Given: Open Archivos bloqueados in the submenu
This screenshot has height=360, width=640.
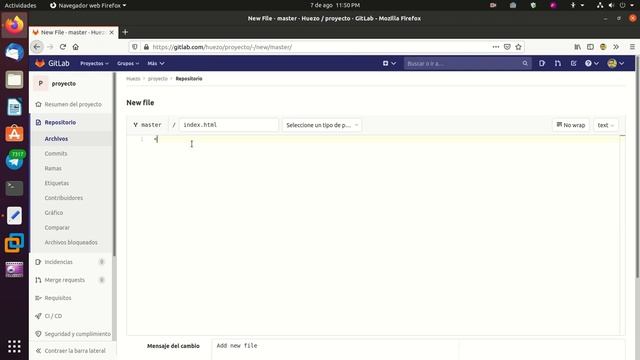Looking at the screenshot, I should pyautogui.click(x=71, y=242).
